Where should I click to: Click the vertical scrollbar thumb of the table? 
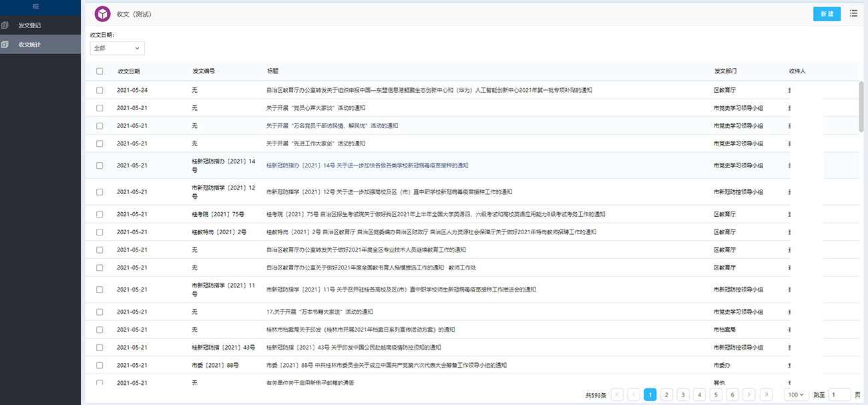(861, 107)
